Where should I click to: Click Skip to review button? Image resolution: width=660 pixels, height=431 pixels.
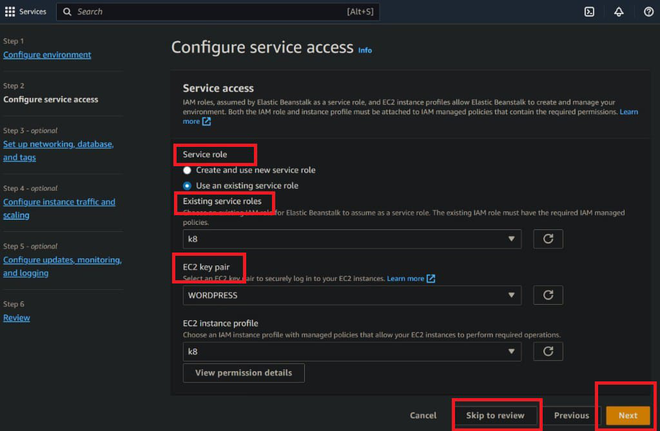click(x=495, y=415)
